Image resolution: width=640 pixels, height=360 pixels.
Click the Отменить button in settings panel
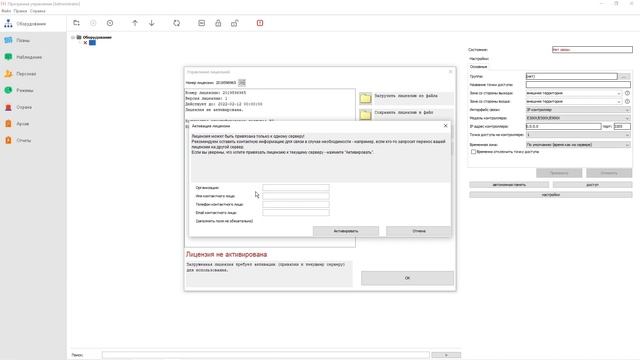[609, 173]
